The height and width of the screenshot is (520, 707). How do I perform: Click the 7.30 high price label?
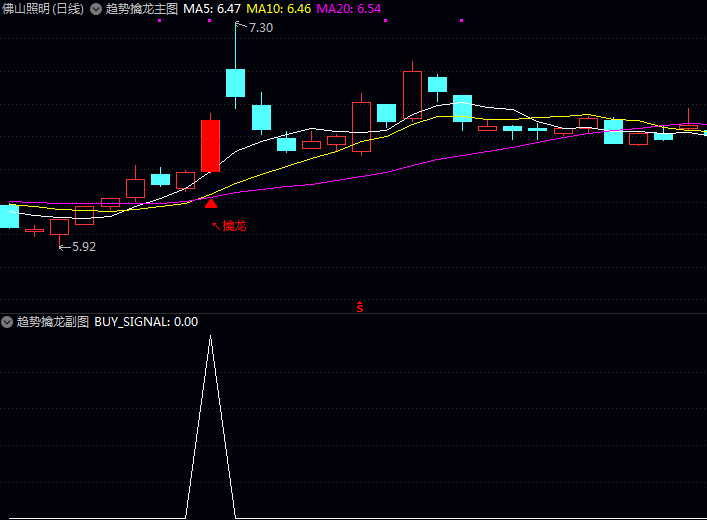click(x=260, y=27)
